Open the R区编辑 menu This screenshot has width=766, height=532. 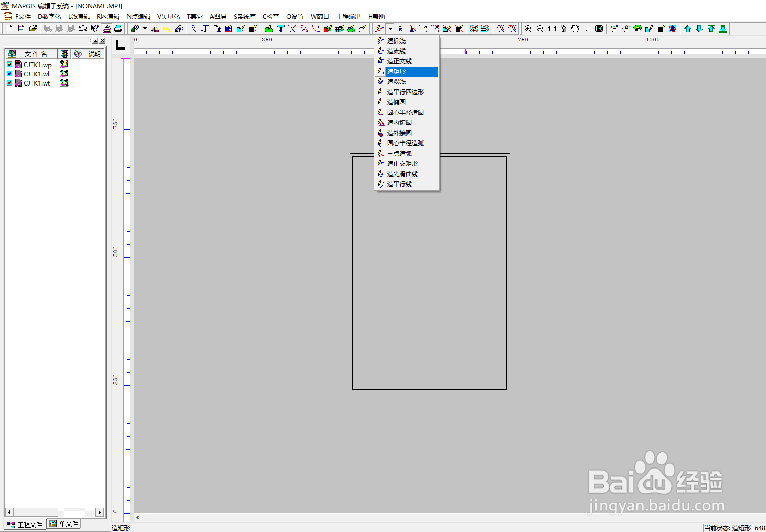click(x=108, y=17)
